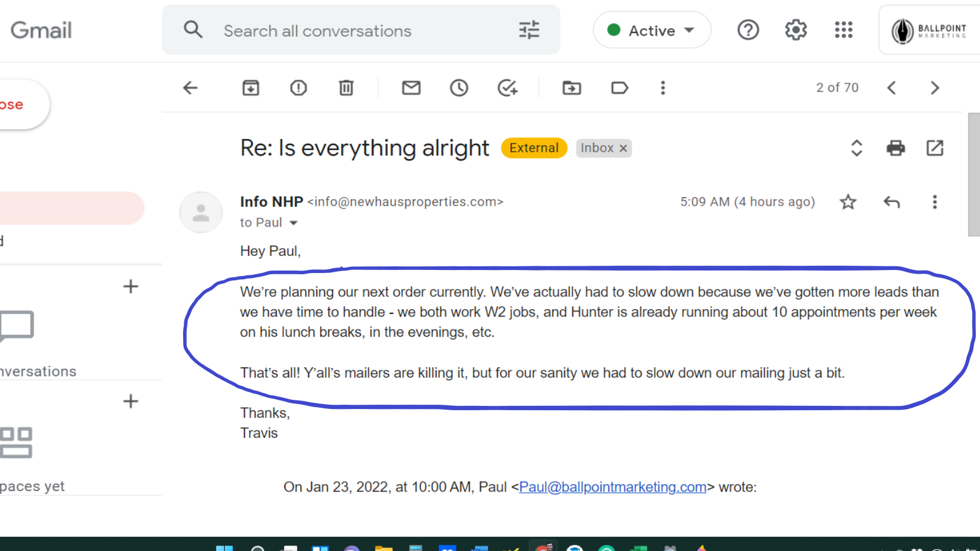The height and width of the screenshot is (551, 980).
Task: Expand all messages in the thread
Action: coord(856,148)
